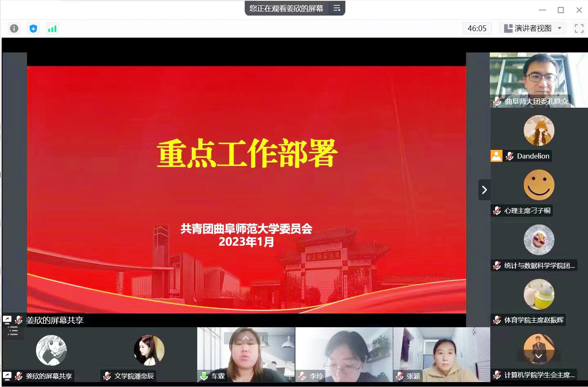Click the 46:05 meeting timer
Viewport: 588px width, 387px height.
477,28
